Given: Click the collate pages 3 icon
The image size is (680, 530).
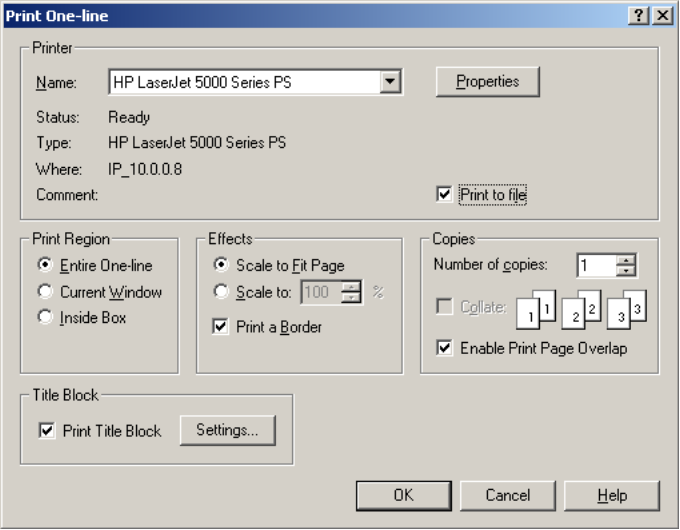Looking at the screenshot, I should [x=627, y=310].
